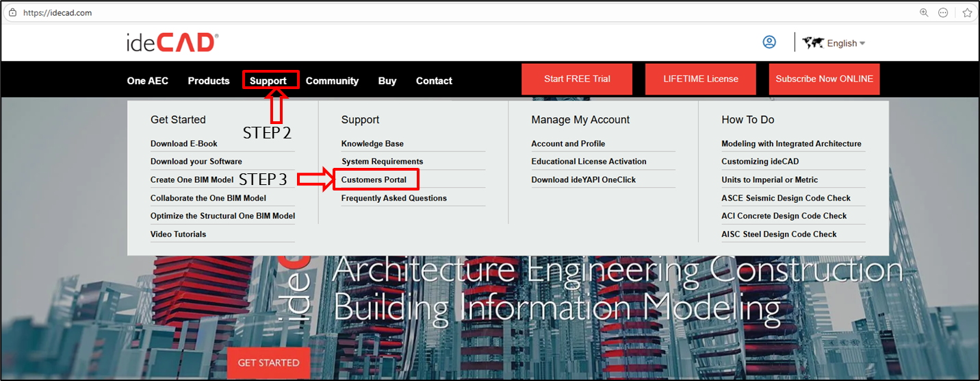Open the Buy menu
The image size is (980, 381).
(387, 81)
